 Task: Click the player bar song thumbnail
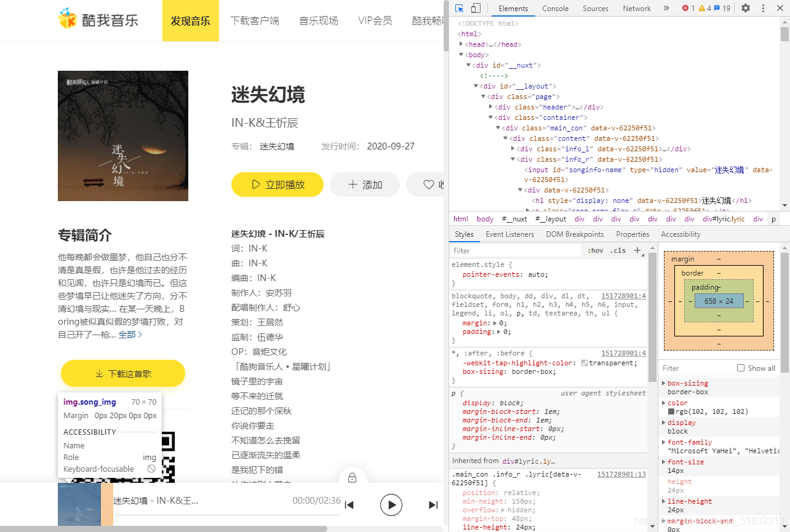pyautogui.click(x=79, y=504)
